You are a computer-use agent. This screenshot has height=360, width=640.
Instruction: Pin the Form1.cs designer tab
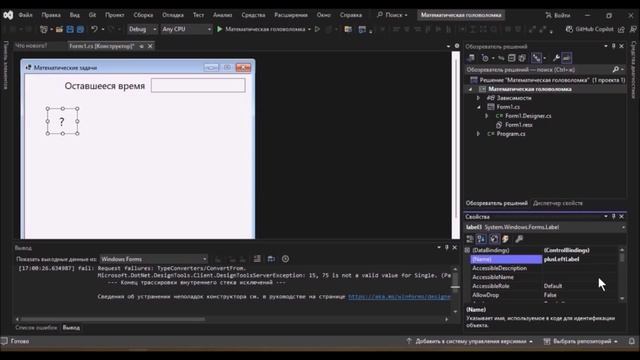pos(141,46)
